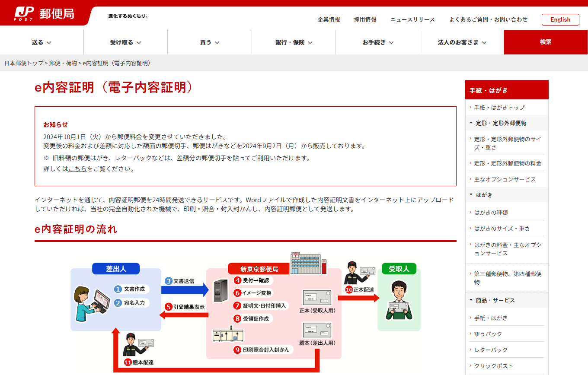The height and width of the screenshot is (375, 588).
Task: Click e内容証明（電子内容証明） breadcrumb text
Action: [117, 63]
